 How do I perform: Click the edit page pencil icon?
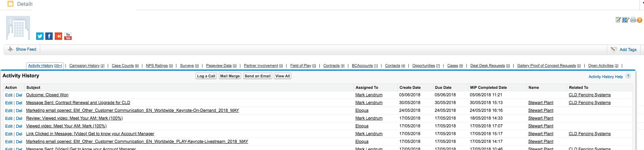point(618,20)
